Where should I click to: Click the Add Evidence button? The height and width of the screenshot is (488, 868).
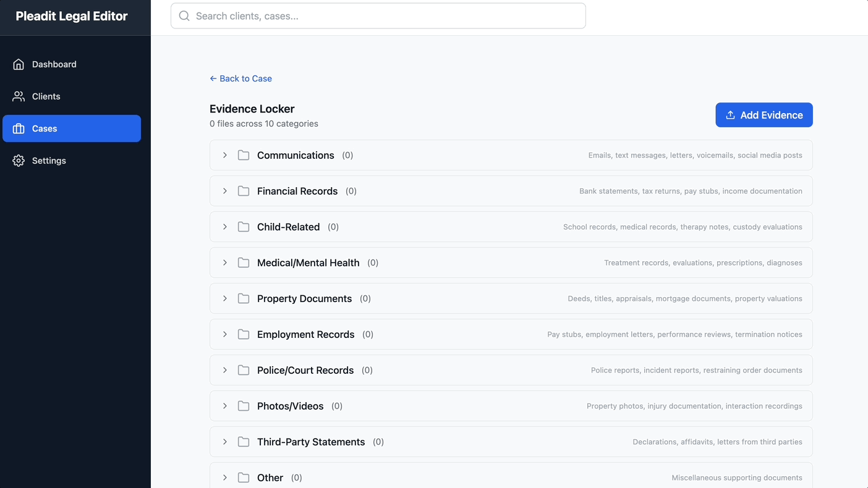[x=764, y=115]
